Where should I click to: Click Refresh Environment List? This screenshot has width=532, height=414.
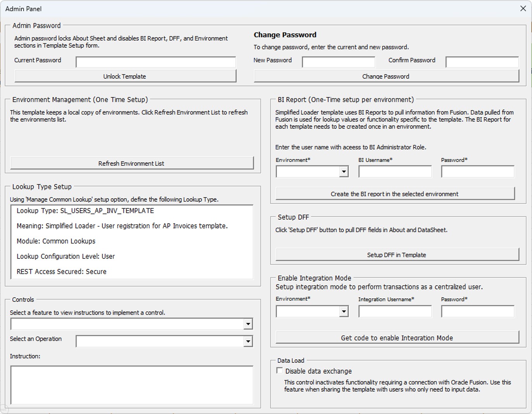tap(131, 163)
